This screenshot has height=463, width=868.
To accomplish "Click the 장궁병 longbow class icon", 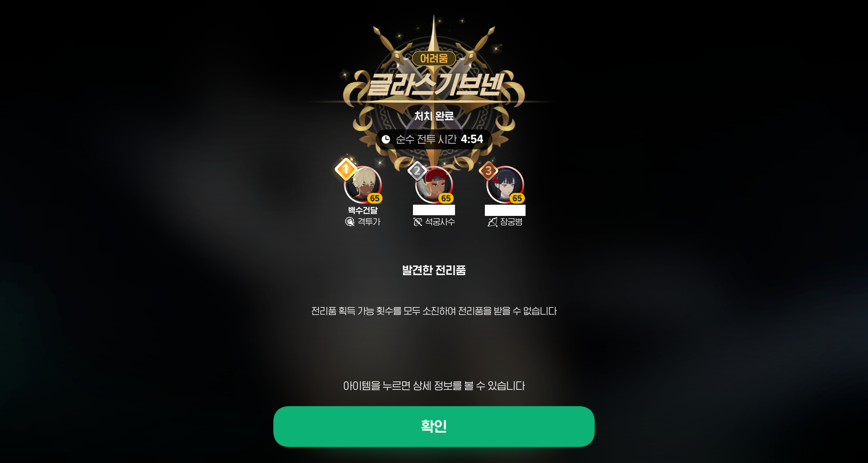I will (493, 222).
